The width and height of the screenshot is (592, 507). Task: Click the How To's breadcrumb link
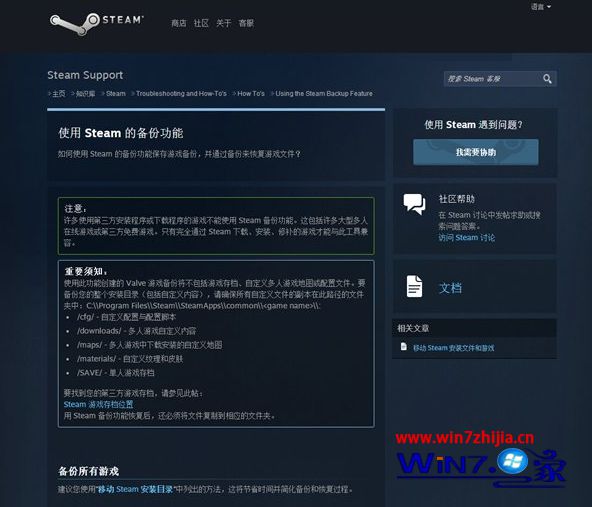click(251, 94)
